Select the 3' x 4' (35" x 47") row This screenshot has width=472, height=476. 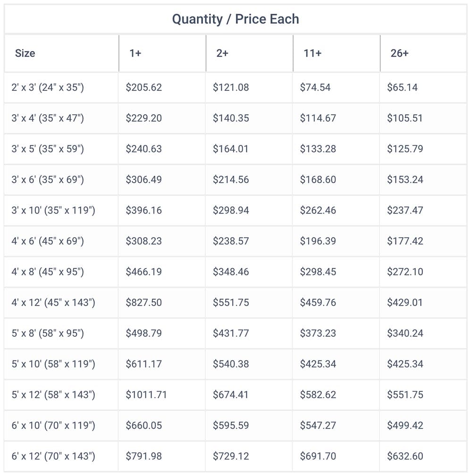click(x=236, y=118)
